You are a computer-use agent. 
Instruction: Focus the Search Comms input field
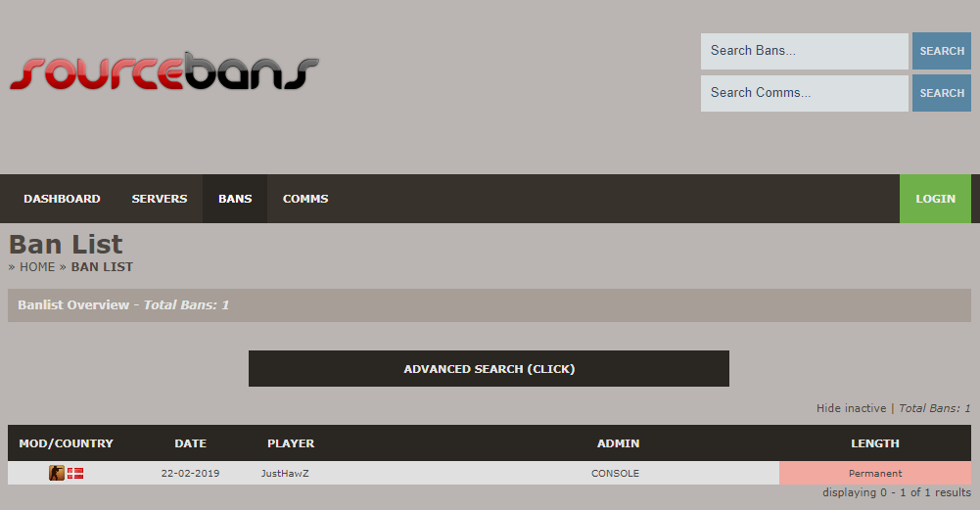(805, 93)
